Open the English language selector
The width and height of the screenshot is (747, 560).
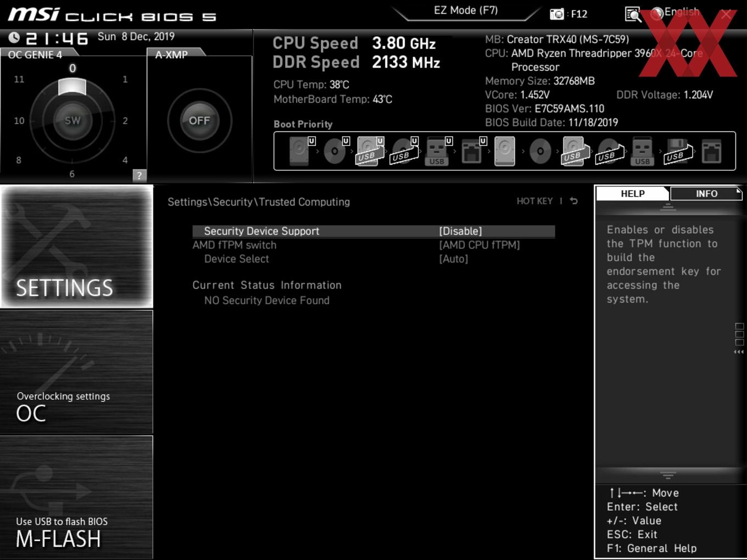pyautogui.click(x=675, y=12)
